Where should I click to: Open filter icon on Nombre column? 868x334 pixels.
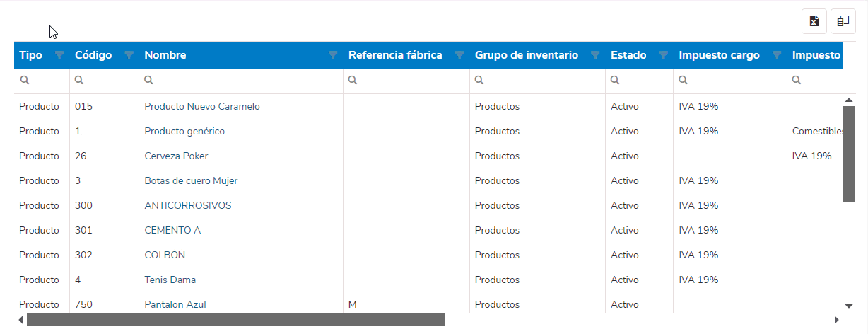click(x=333, y=55)
